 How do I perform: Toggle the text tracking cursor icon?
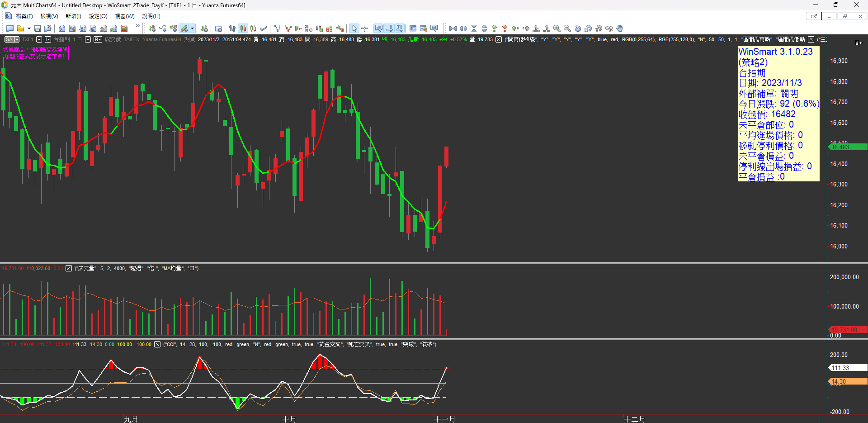pos(400,29)
